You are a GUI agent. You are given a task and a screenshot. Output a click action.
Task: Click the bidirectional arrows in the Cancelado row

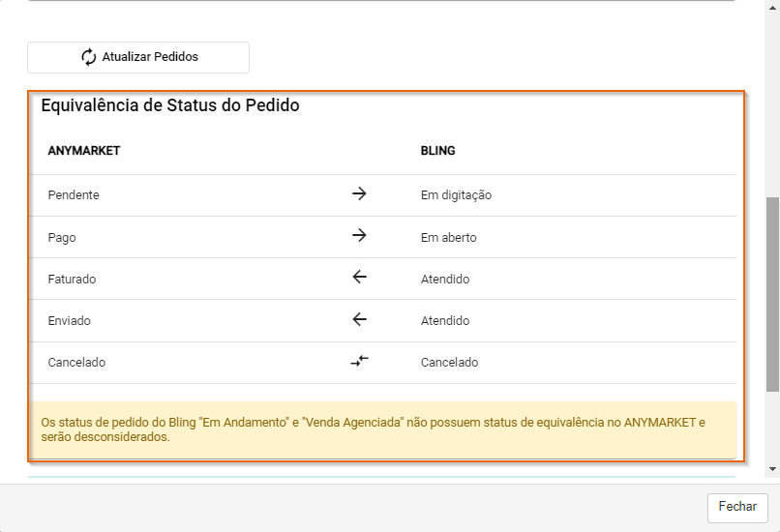(x=359, y=361)
